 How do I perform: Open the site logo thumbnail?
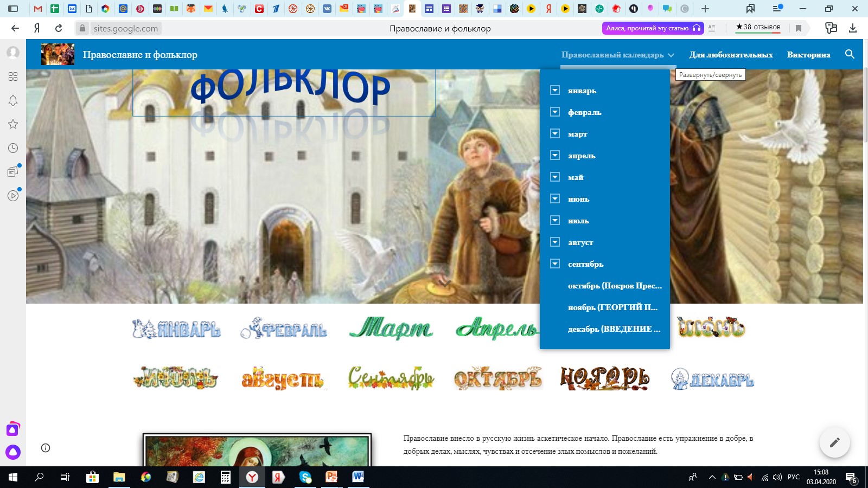tap(58, 54)
